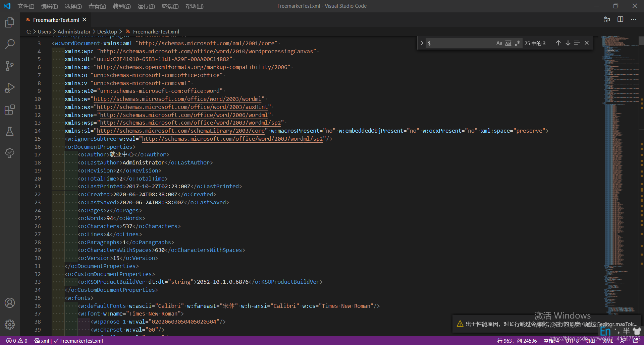Toggle Match Whole Word in find widget

508,43
